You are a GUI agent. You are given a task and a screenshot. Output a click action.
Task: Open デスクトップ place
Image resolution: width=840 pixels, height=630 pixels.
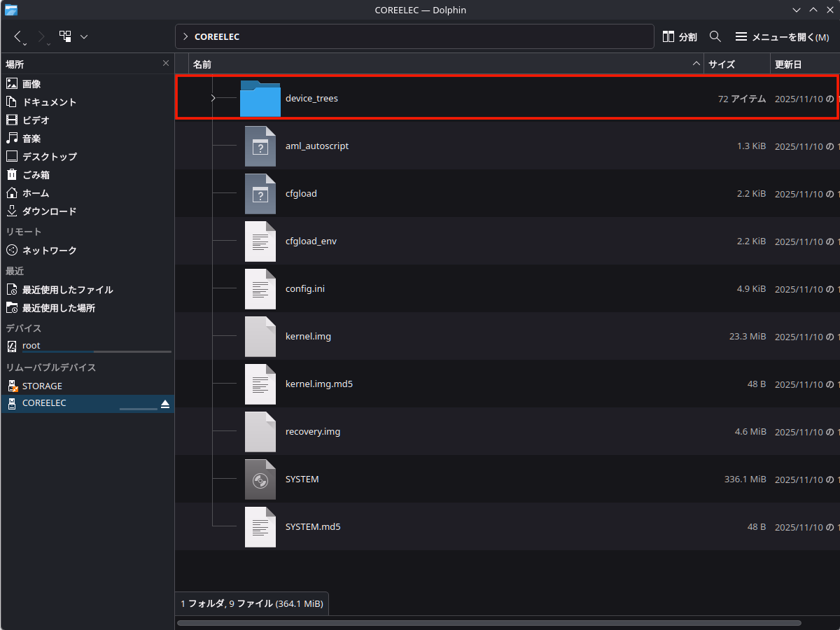87,156
